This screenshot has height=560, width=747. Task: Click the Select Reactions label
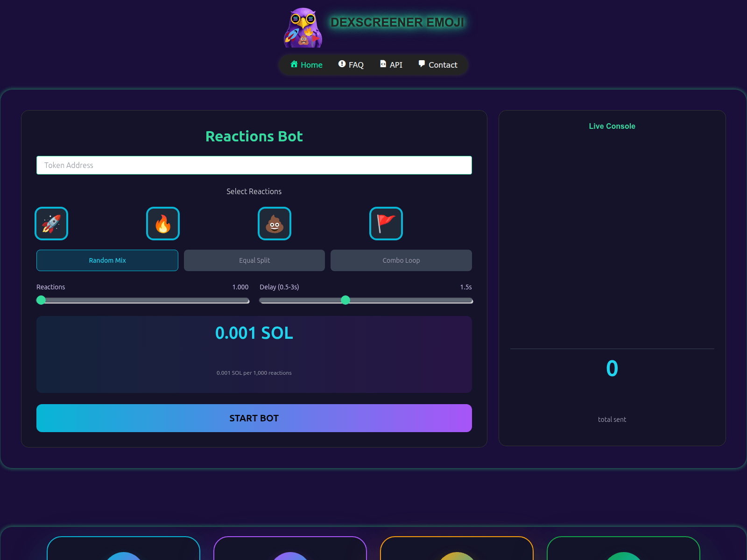pos(254,191)
